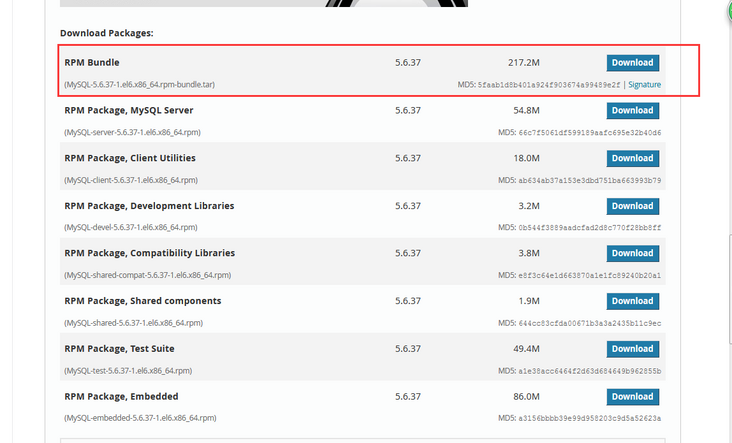Download RPM Package, Compatibility Libraries
Screen dimensions: 732x443
(x=632, y=253)
